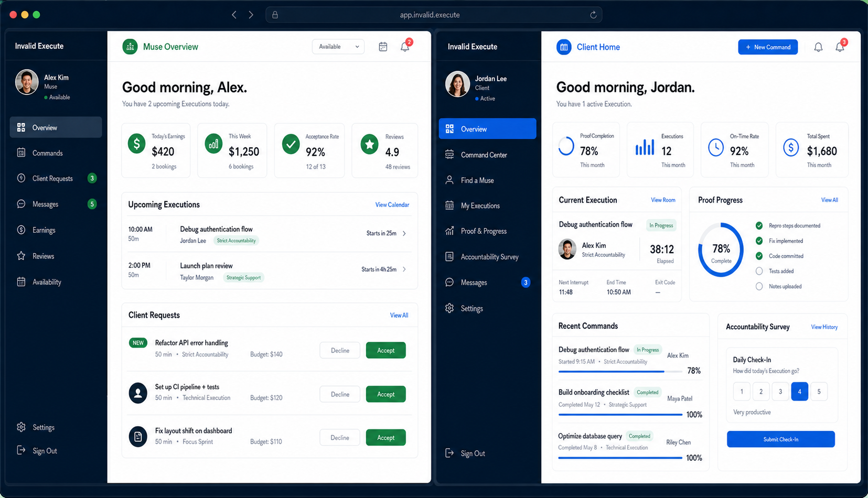Expand the Launch plan review execution chevron
868x498 pixels.
coord(404,269)
